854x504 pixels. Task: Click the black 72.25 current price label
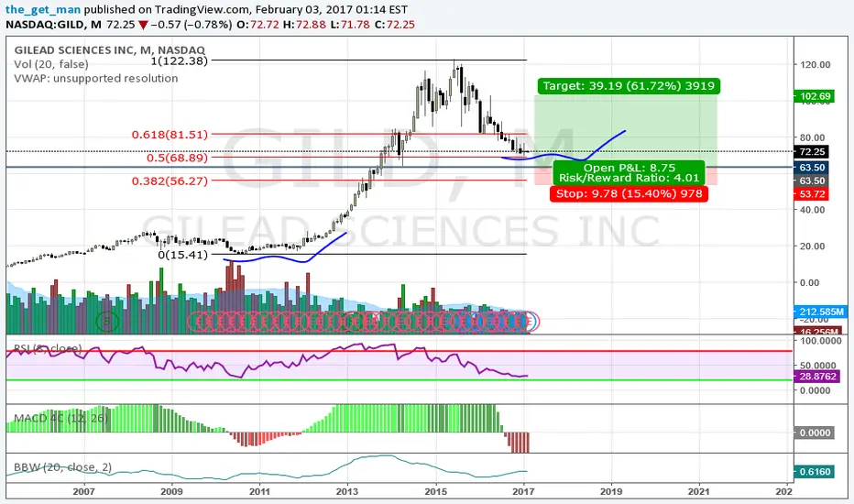[812, 152]
